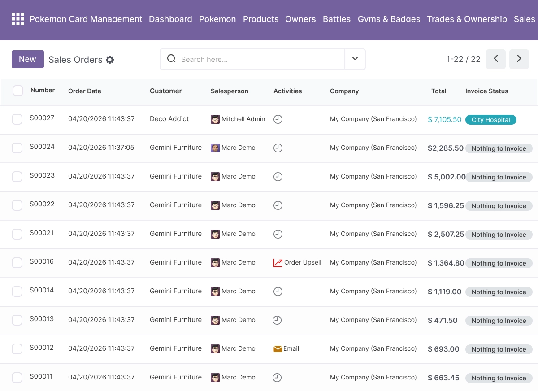Create a New sales order
This screenshot has height=392, width=538.
click(28, 59)
